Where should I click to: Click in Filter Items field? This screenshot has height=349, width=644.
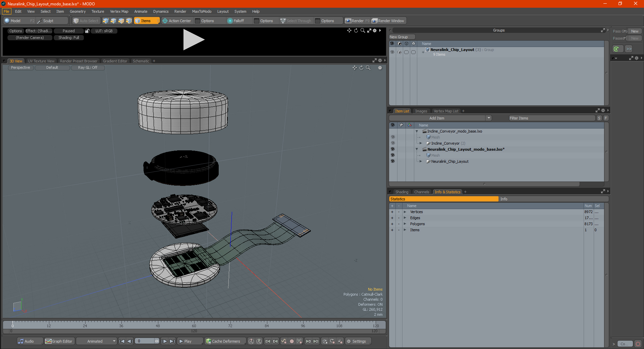tap(552, 118)
